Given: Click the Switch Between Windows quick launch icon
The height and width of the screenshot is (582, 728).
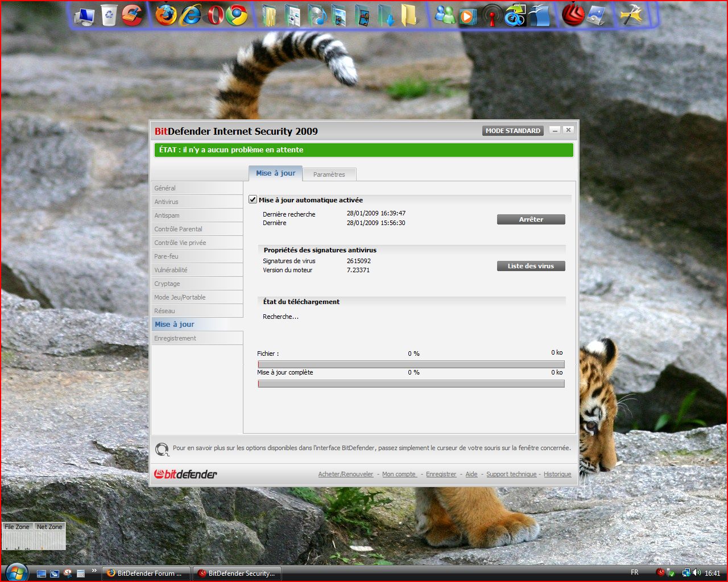Looking at the screenshot, I should point(55,573).
